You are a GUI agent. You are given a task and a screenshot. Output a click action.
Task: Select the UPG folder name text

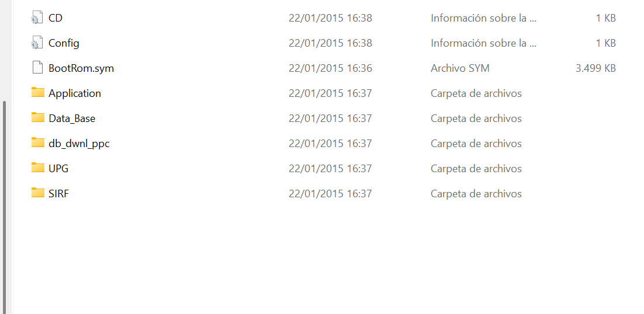58,169
